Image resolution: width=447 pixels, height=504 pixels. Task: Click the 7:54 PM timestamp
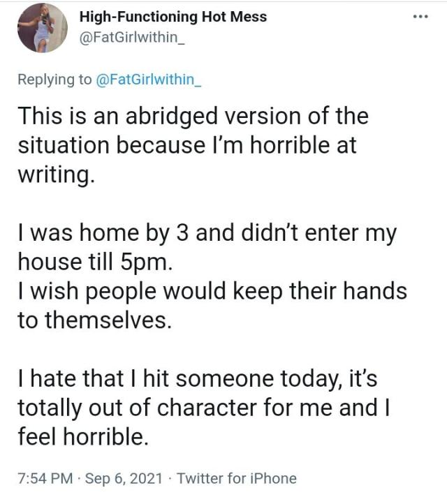click(45, 478)
